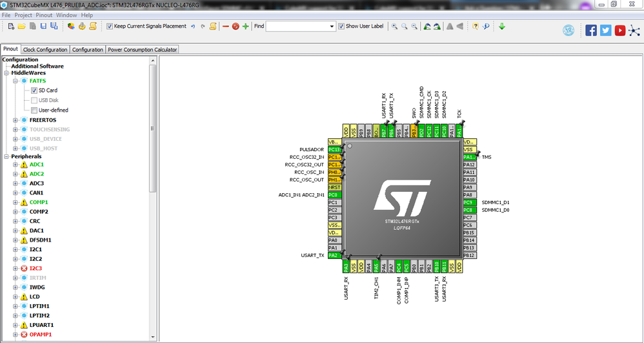Click the open project folder icon
644x343 pixels.
point(21,26)
